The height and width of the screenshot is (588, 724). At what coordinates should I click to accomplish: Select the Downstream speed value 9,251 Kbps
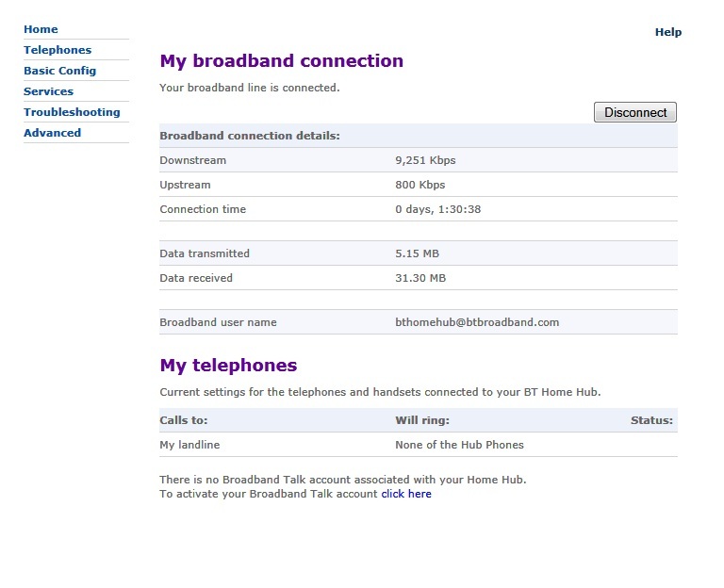[425, 160]
